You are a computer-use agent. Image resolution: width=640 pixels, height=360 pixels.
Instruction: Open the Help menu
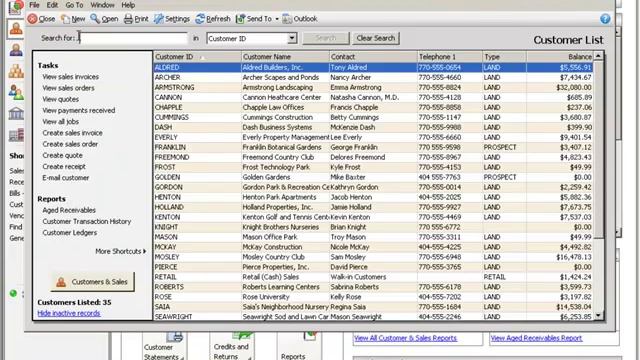(x=128, y=5)
